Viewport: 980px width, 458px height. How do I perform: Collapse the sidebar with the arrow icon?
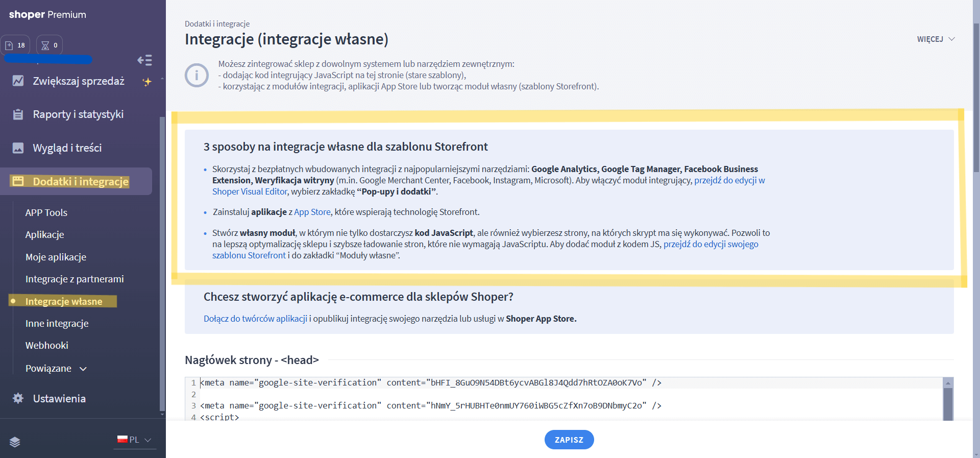[145, 60]
